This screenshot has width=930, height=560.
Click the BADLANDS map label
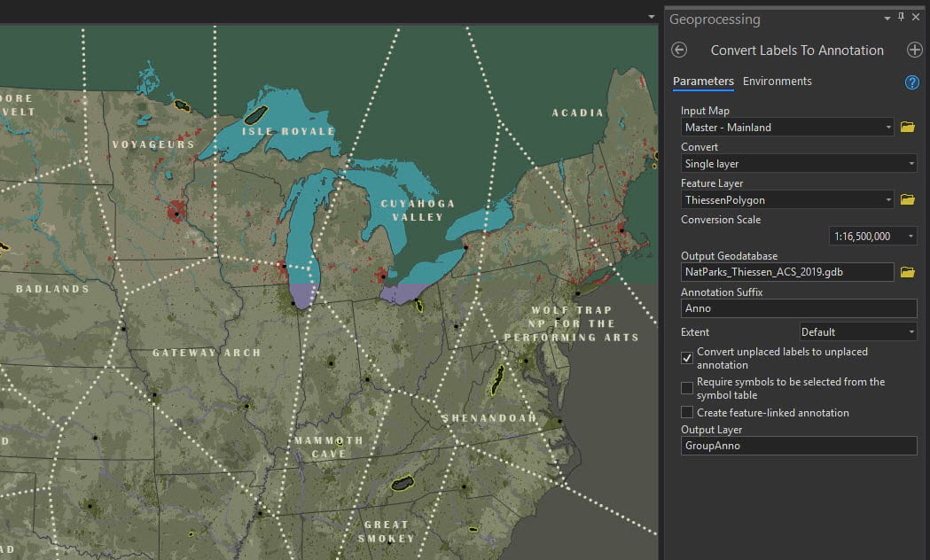(x=53, y=289)
